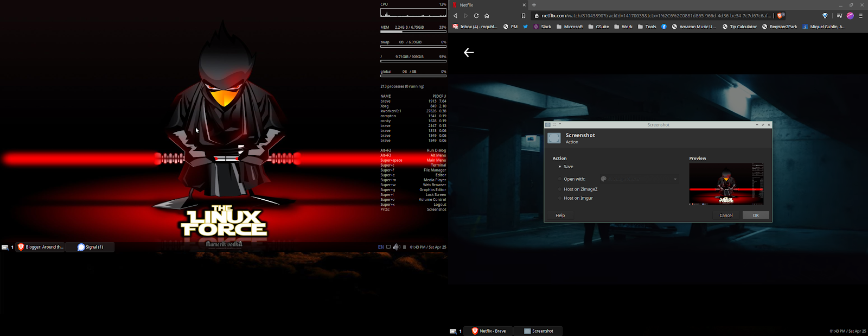This screenshot has width=868, height=336.
Task: Bookmark this page using the bookmark icon
Action: click(x=524, y=16)
